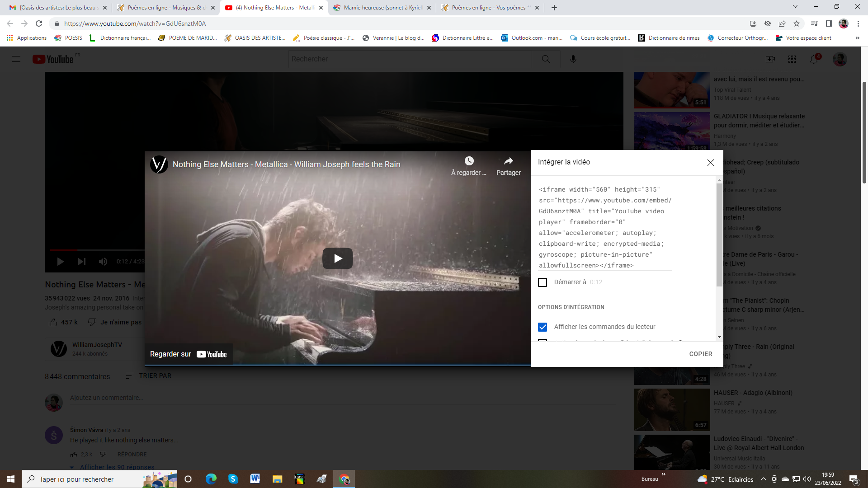Click the voice search microphone icon

[x=573, y=59]
